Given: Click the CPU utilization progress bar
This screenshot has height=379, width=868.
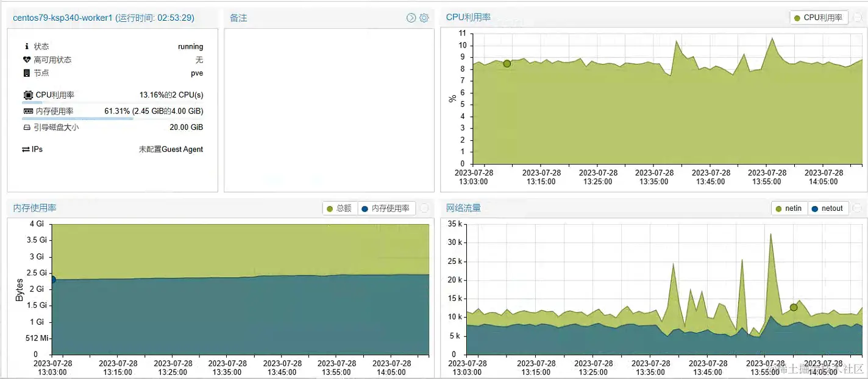Looking at the screenshot, I should coord(113,102).
